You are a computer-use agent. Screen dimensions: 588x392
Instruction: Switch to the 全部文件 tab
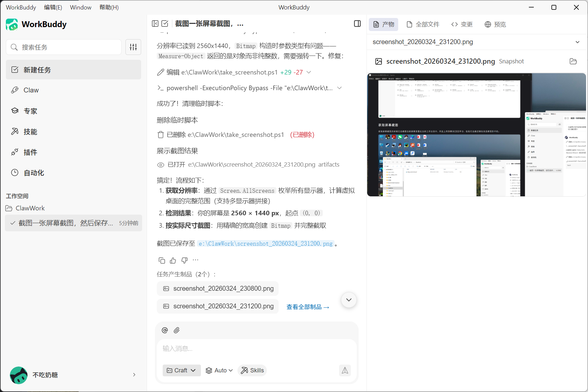click(423, 24)
